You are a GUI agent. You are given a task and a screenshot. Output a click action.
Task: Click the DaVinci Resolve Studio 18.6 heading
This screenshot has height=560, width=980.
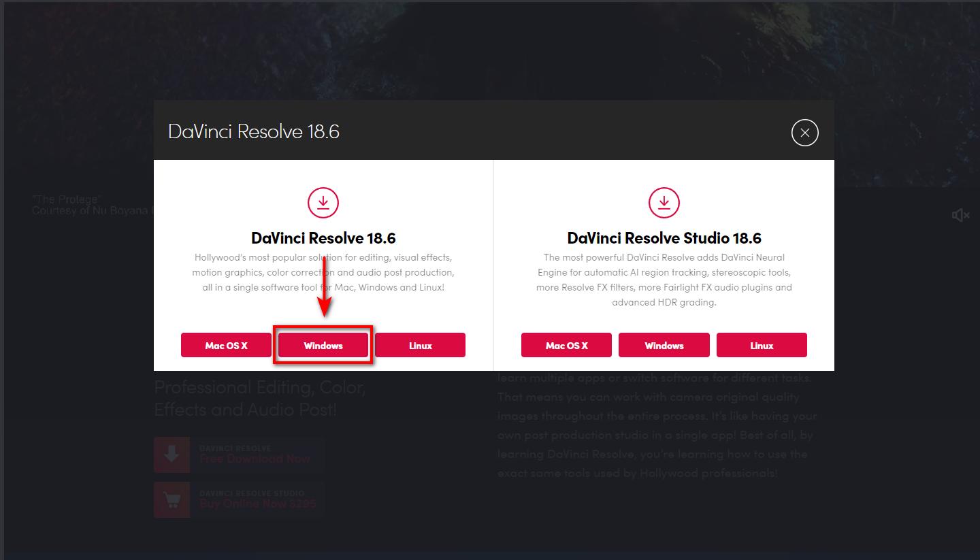coord(664,238)
